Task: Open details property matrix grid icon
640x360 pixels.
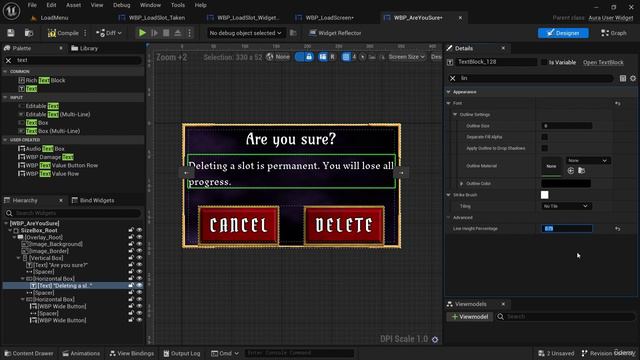Action: pyautogui.click(x=623, y=78)
